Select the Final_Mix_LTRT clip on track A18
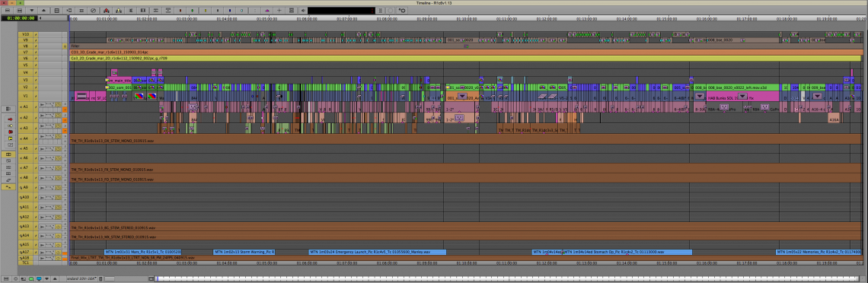This screenshot has width=868, height=283. coord(466,258)
